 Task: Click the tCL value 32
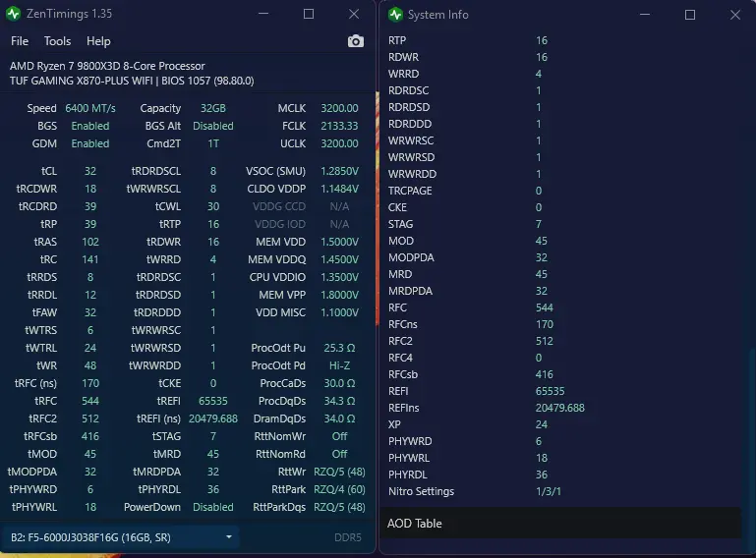90,171
